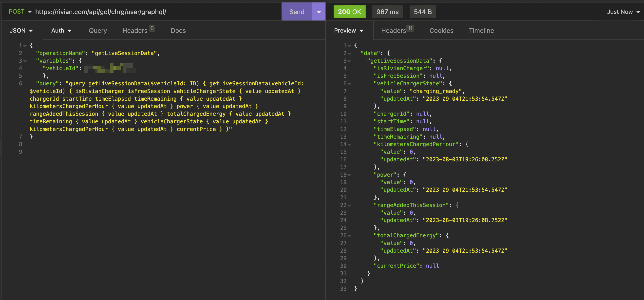Click the "query" key in request body
Screen dimensions: 644x300
pyautogui.click(x=48, y=83)
